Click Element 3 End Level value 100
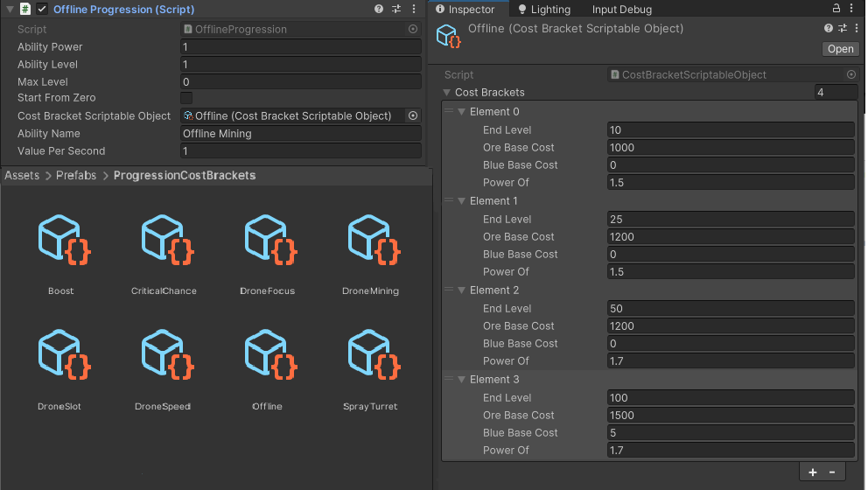The height and width of the screenshot is (490, 868). click(x=731, y=397)
